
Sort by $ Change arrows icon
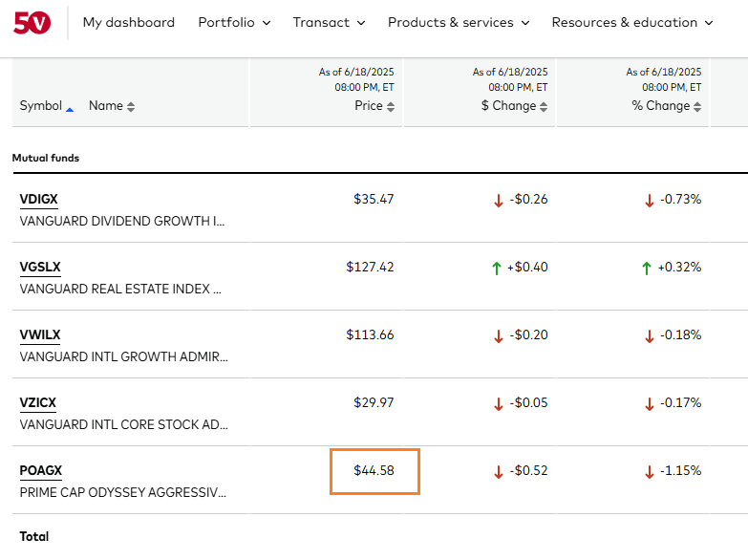click(x=544, y=107)
